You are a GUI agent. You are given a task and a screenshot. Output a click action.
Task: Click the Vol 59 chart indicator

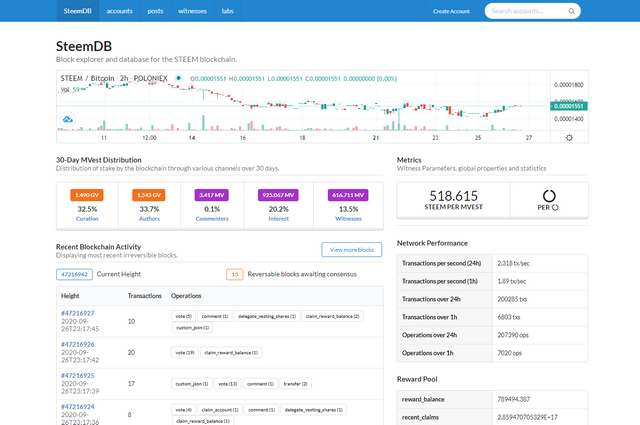click(x=70, y=89)
